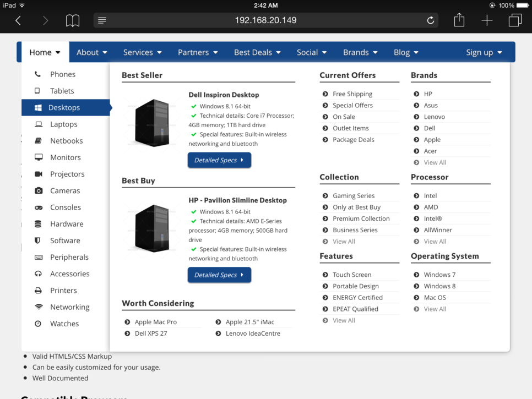Click the Dell Inspiron Desktop product image
Viewport: 532px width, 399px height.
point(153,123)
